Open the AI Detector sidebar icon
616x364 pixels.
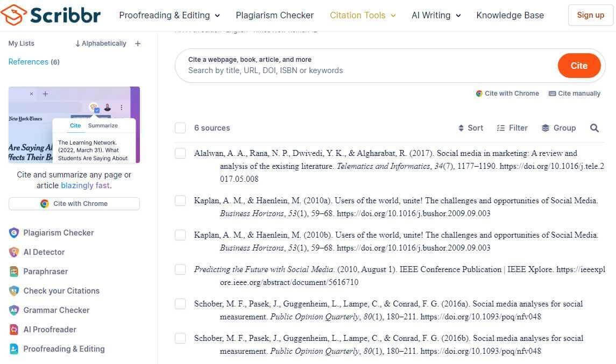coord(14,252)
